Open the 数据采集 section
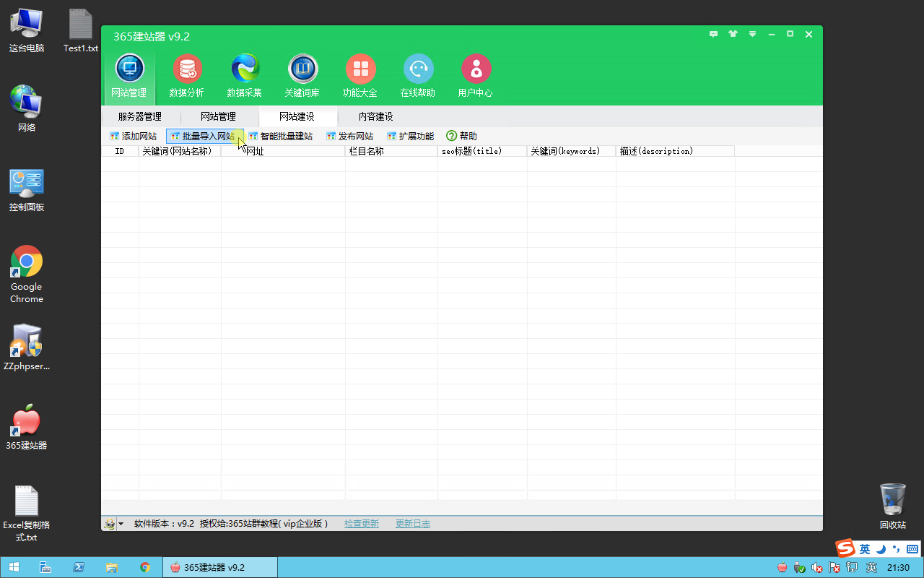 [x=245, y=77]
